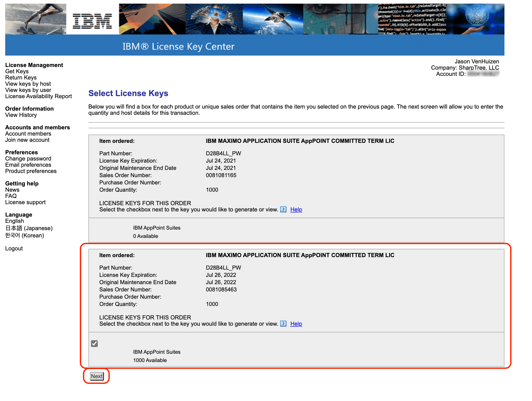Open Get Keys in License Management
This screenshot has height=401, width=532.
point(17,71)
